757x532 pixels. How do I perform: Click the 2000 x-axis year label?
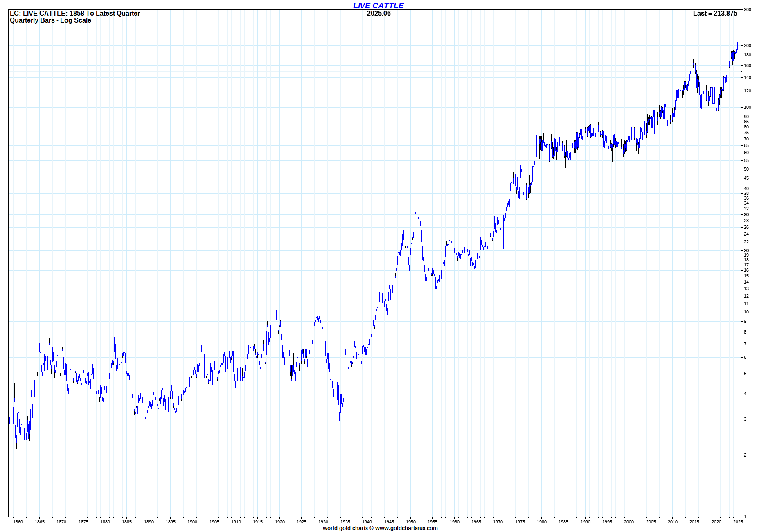629,521
